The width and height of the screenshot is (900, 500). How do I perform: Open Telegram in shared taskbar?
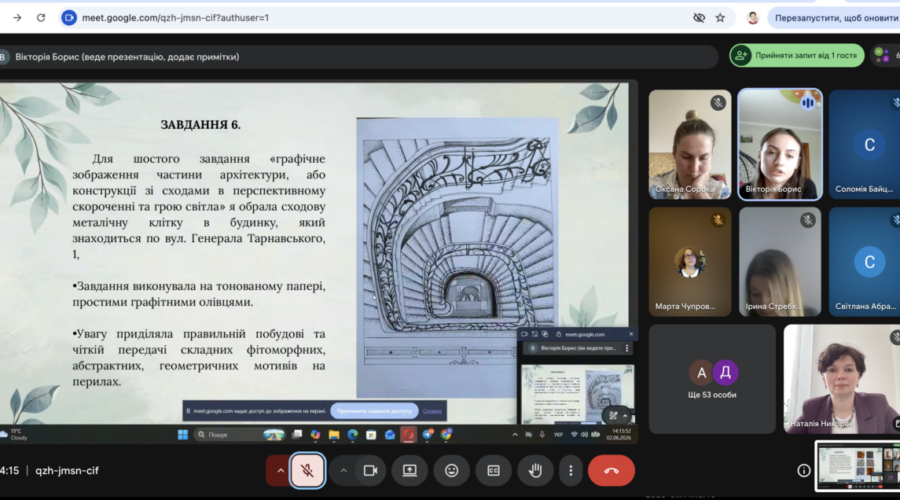[427, 435]
